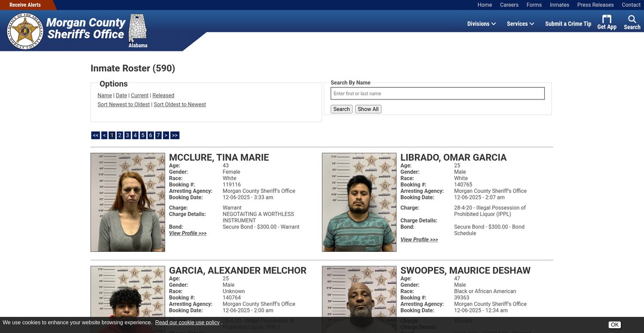Screen dimensions: 644x333
Task: Go to page 5
Action: coord(143,135)
